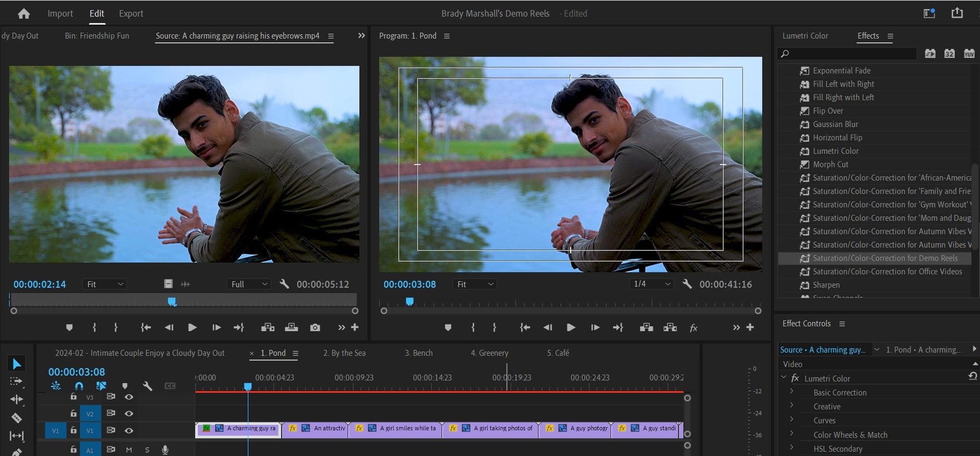
Task: Show hidden source panel tabs chevron
Action: pyautogui.click(x=362, y=35)
